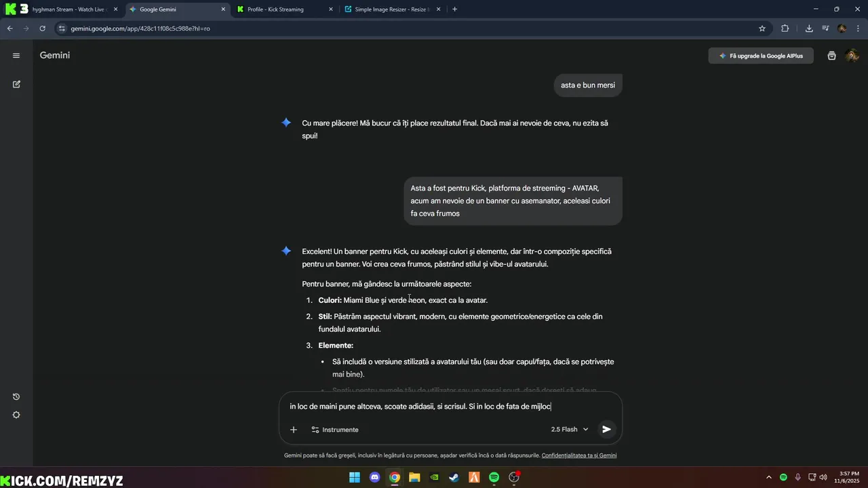Click the 'Cu mare plăcere!' Gemini reply text
Viewport: 868px width, 488px height.
[x=455, y=129]
